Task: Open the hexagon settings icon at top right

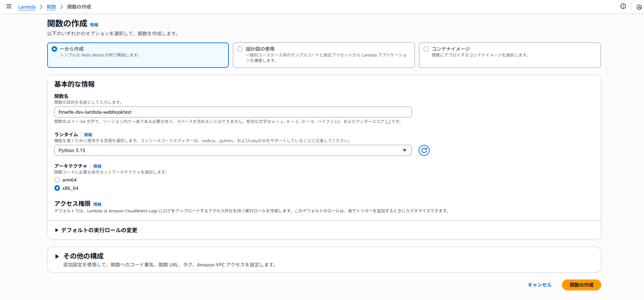Action: (x=639, y=7)
